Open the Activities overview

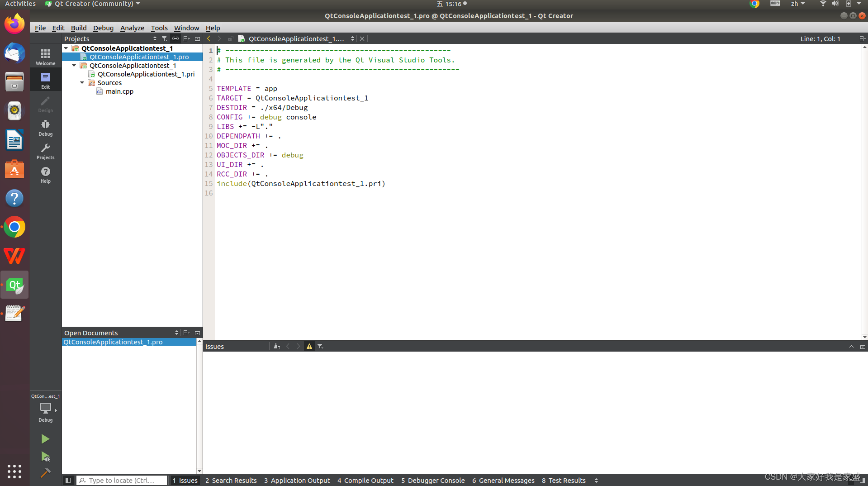coord(20,4)
